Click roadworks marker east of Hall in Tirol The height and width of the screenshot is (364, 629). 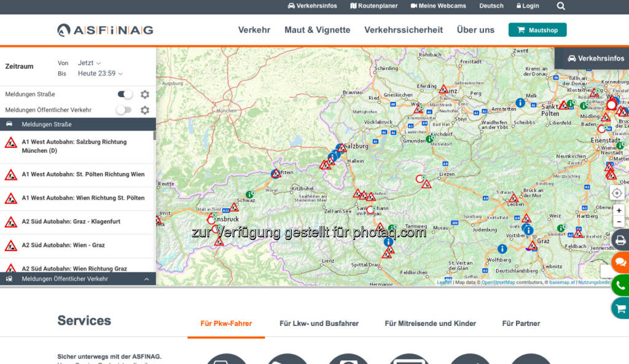coord(234,207)
